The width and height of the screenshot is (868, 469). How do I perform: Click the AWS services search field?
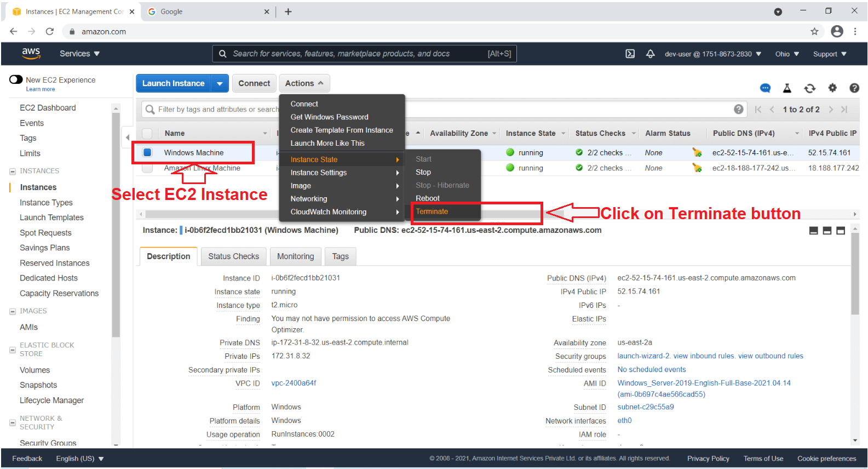coord(364,54)
